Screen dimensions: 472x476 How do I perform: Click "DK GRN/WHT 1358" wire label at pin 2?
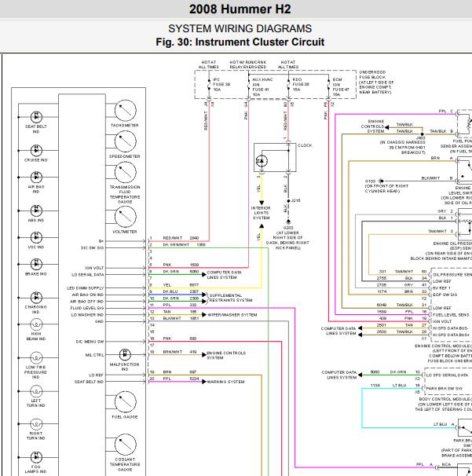click(x=184, y=245)
